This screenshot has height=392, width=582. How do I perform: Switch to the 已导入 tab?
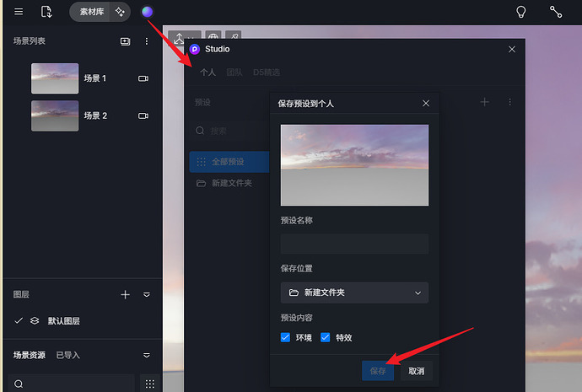point(68,355)
